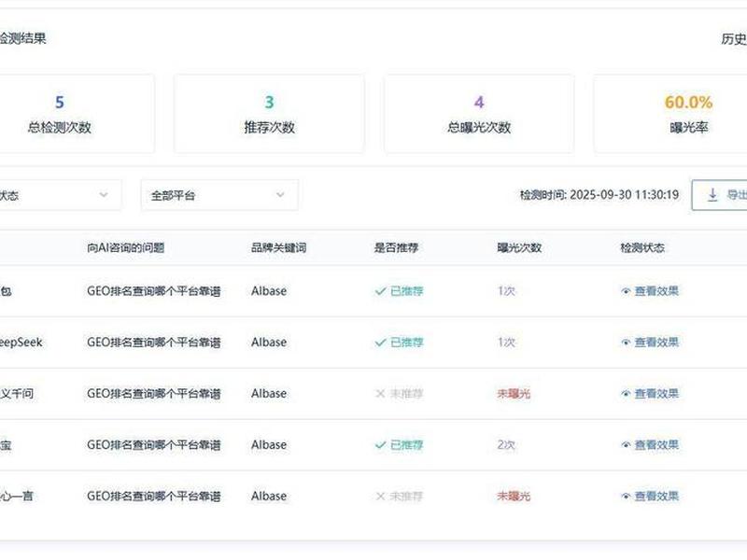Click GEO question text in DeepSeek row
747x560 pixels.
click(x=154, y=343)
